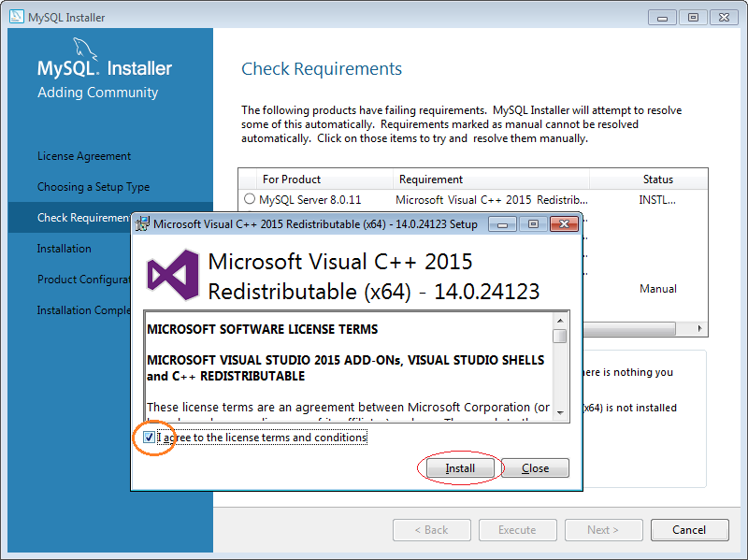The height and width of the screenshot is (560, 748).
Task: Close the MySQL Installer window
Action: 724,18
